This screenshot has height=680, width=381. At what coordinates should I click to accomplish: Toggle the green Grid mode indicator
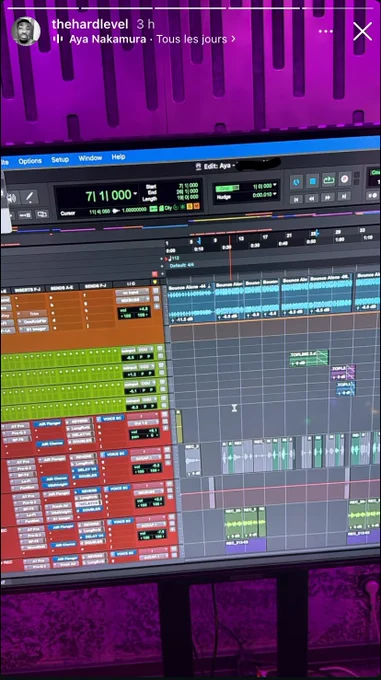tap(227, 188)
